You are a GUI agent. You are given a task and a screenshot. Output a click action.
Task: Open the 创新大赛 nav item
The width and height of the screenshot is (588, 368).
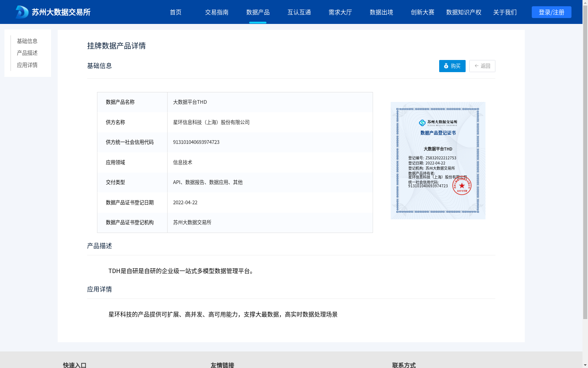coord(423,12)
